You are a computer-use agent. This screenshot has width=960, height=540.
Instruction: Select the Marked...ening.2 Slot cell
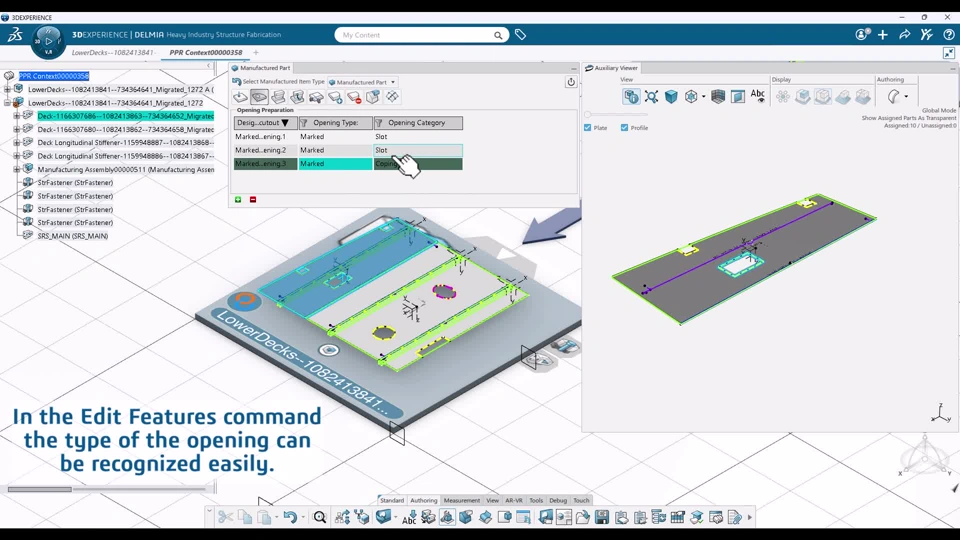(418, 150)
